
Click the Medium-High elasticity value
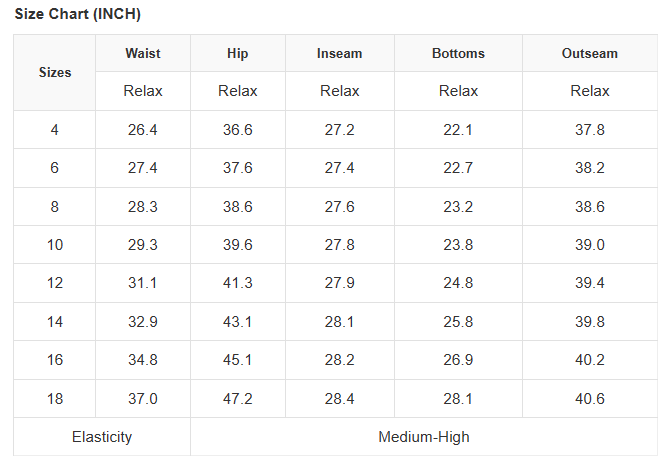point(424,437)
